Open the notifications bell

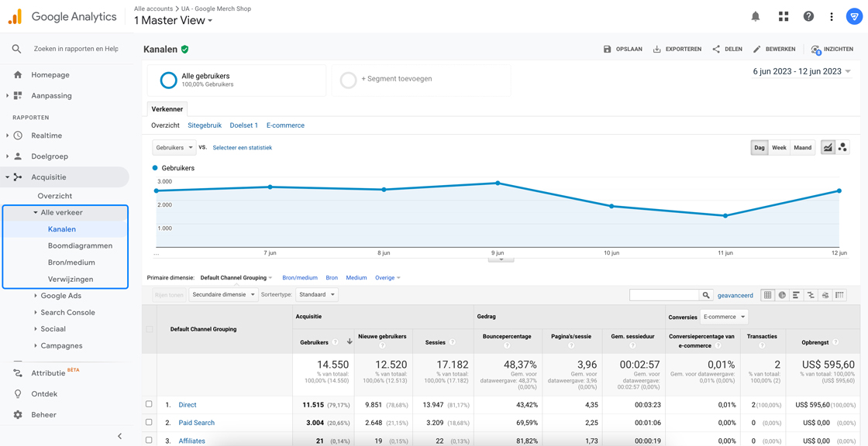click(756, 16)
